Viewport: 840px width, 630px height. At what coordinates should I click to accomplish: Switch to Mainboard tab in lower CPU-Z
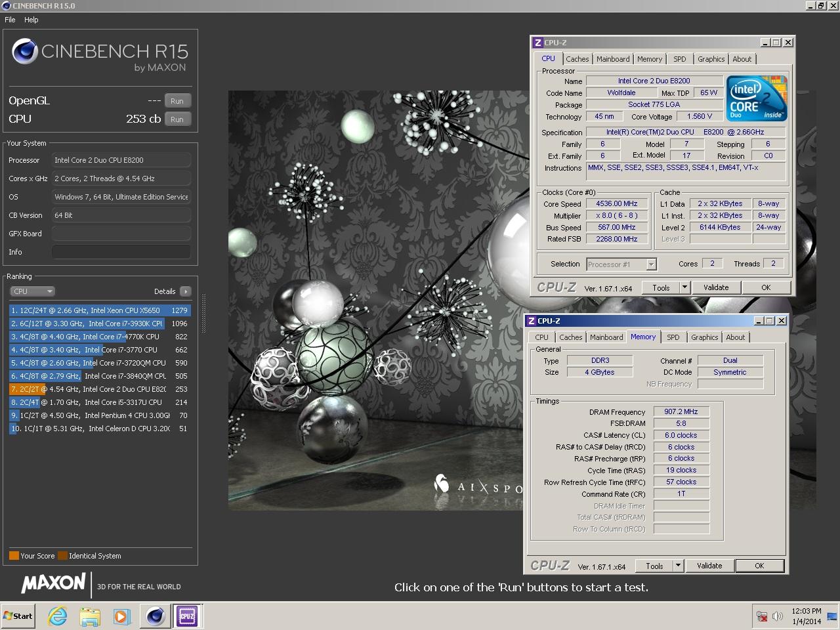[606, 337]
